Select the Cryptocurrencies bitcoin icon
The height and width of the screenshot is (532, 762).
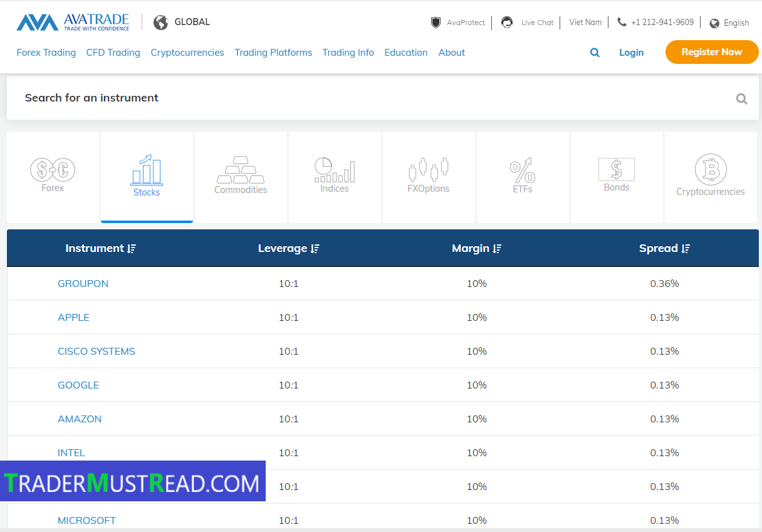pos(711,169)
